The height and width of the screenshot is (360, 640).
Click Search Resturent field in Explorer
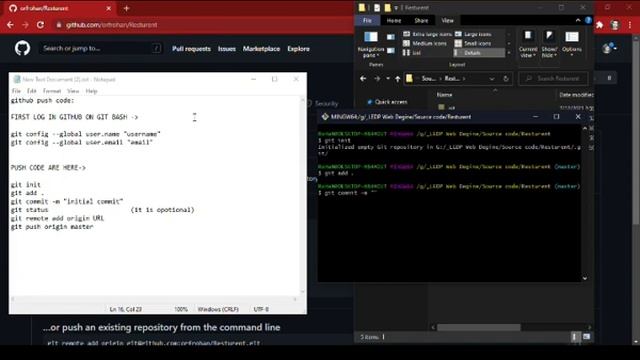553,78
